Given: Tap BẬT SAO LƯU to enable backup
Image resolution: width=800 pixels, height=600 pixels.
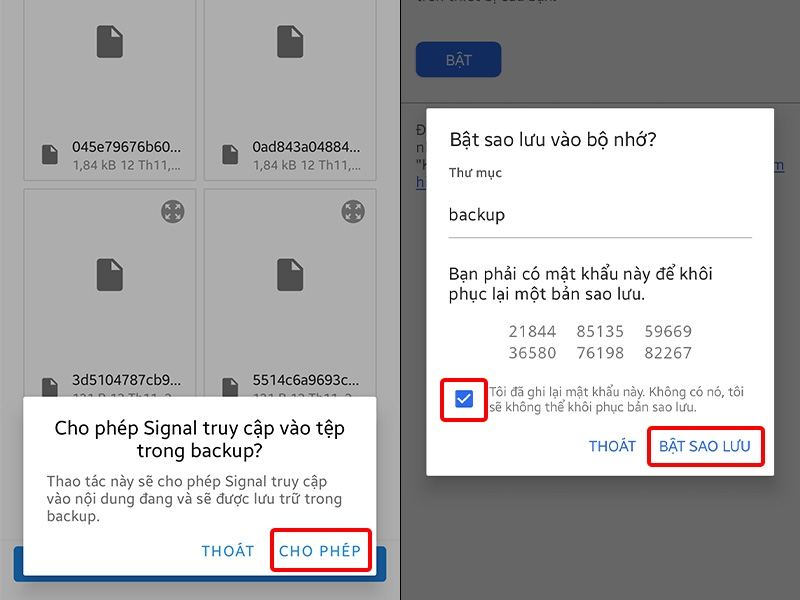Looking at the screenshot, I should point(705,446).
